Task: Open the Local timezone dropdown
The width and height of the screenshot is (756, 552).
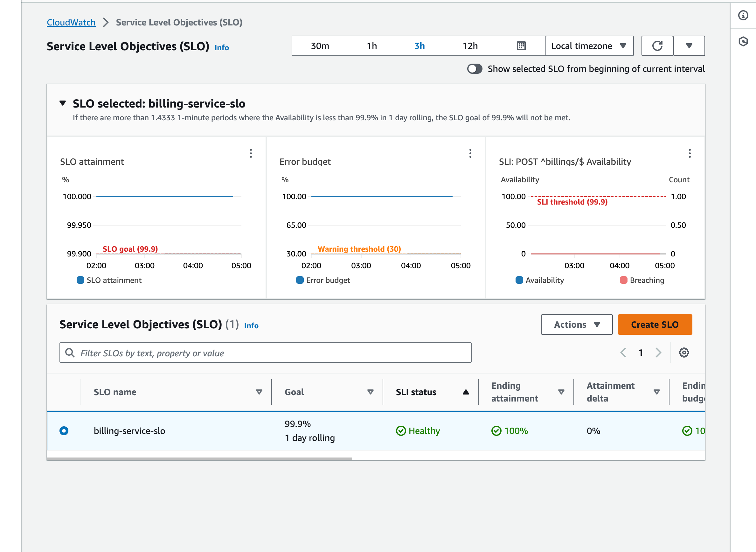Action: [589, 46]
